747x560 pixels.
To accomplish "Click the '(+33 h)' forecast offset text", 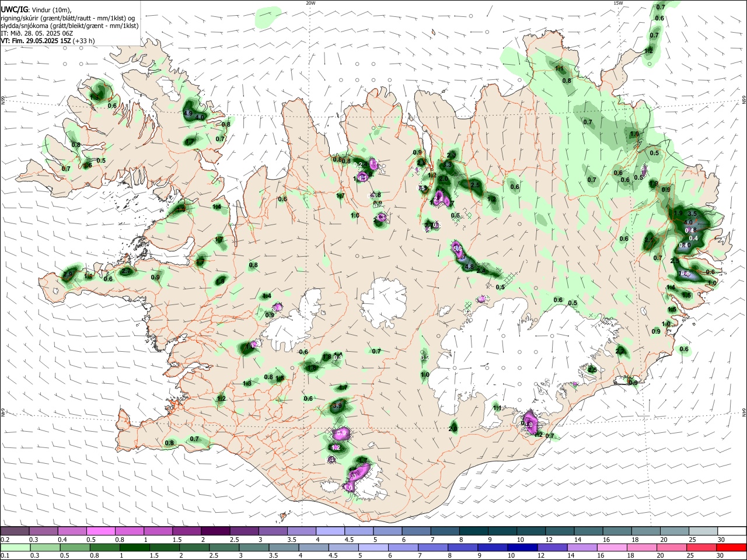I will pyautogui.click(x=84, y=41).
